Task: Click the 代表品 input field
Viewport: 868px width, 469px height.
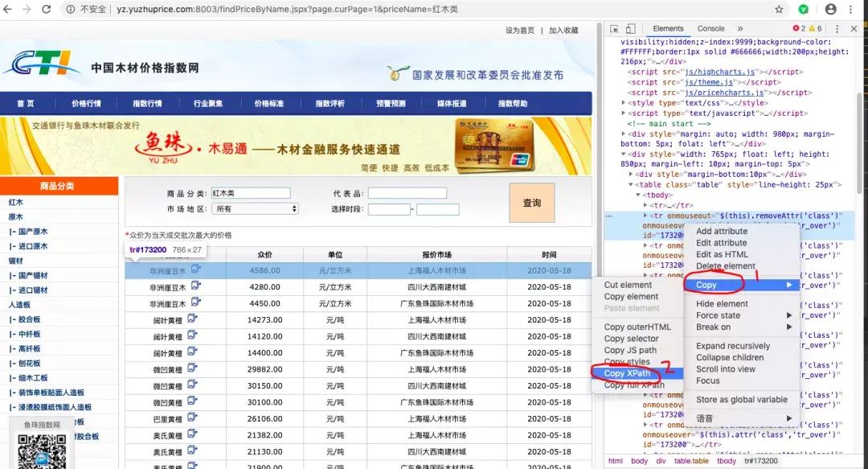Action: [x=407, y=193]
